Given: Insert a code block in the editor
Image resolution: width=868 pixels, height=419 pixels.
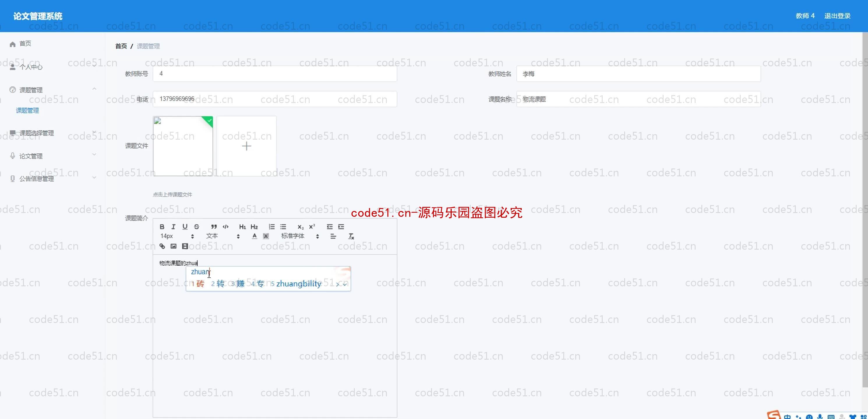Looking at the screenshot, I should pyautogui.click(x=226, y=226).
